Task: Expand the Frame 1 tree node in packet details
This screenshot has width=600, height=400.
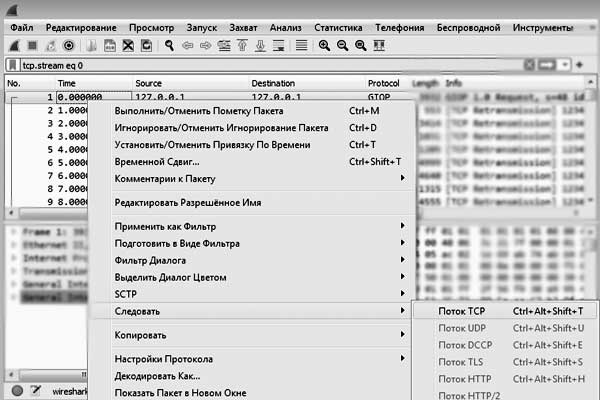Action: [x=14, y=232]
